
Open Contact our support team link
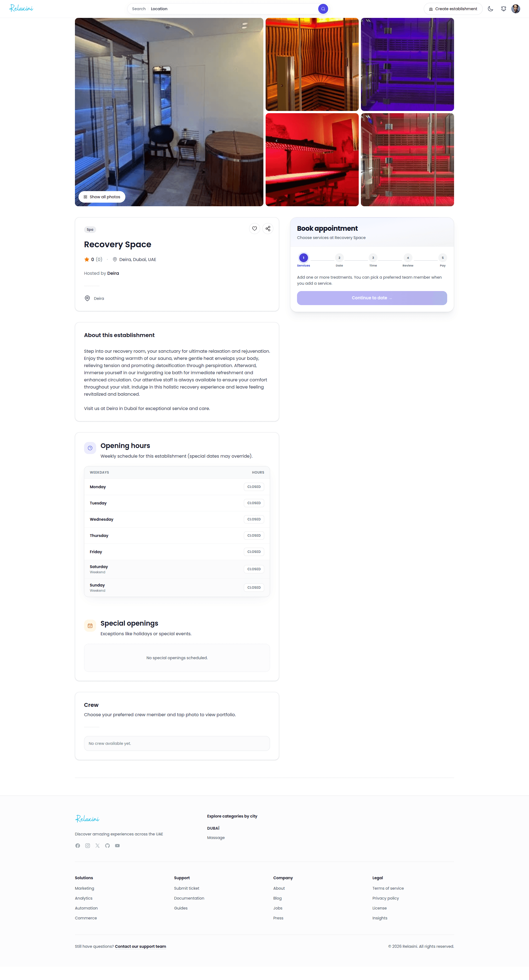141,946
